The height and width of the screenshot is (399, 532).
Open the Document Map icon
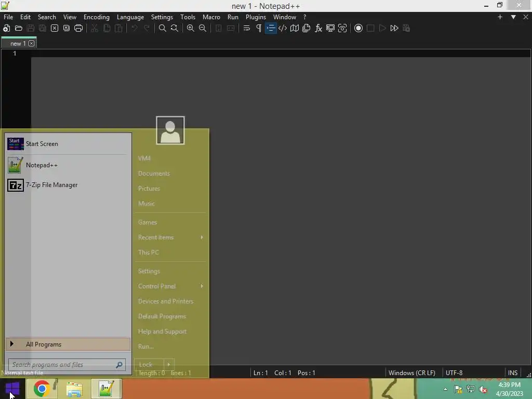295,28
